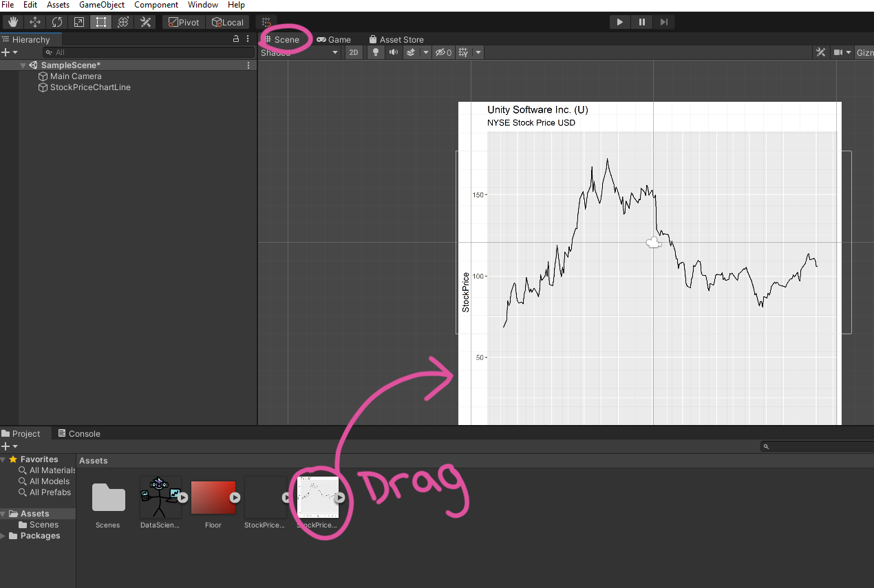
Task: Expand DataScien... asset sub-assets arrow
Action: coord(182,497)
